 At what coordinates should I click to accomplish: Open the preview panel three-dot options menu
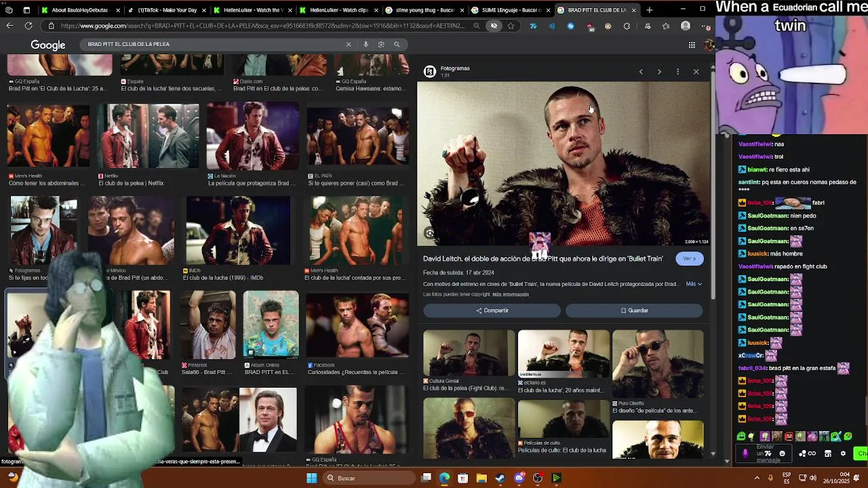[x=677, y=72]
